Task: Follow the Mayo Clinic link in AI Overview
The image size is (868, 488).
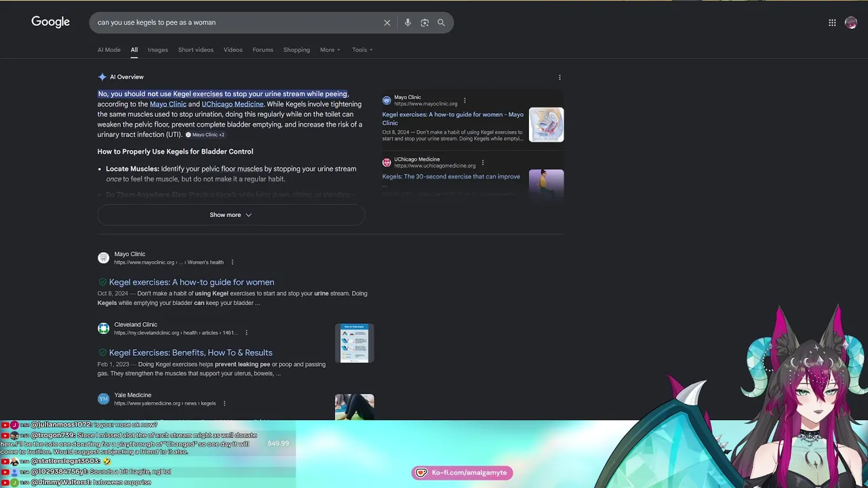Action: point(168,104)
